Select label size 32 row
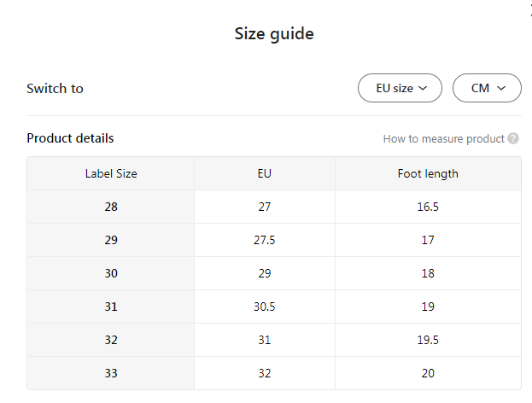Screen dimensions: 532x403 (x=111, y=340)
